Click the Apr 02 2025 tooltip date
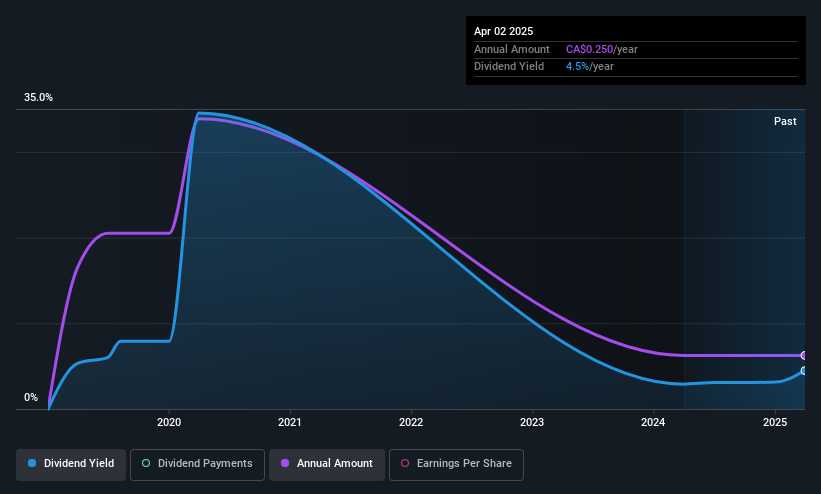 [503, 31]
